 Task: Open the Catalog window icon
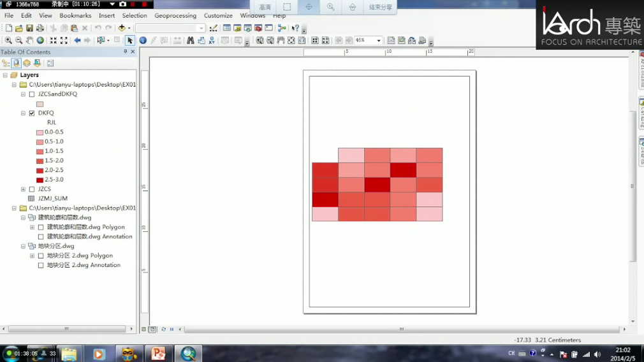pyautogui.click(x=237, y=28)
